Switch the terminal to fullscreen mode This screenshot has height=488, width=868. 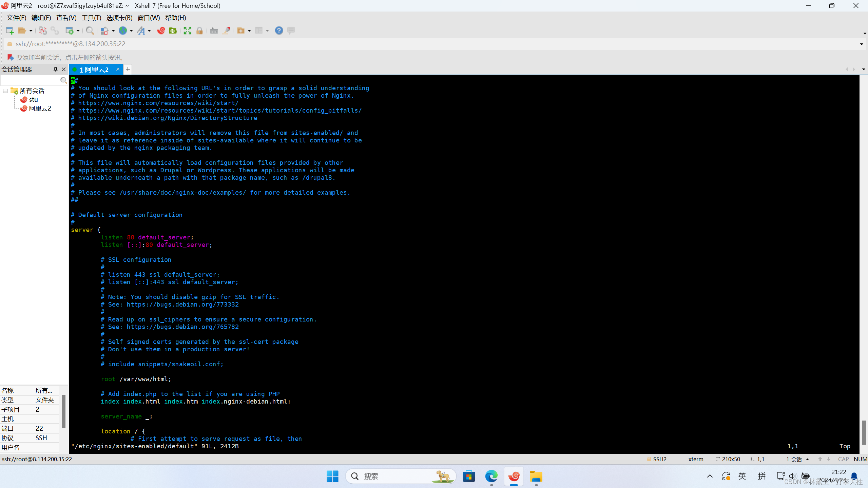pos(187,31)
